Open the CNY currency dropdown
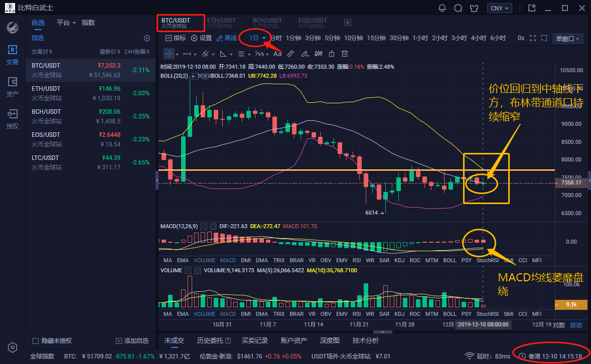 499,9
